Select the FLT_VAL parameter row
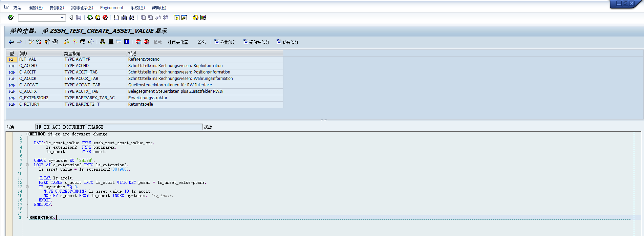644x236 pixels. (x=145, y=59)
